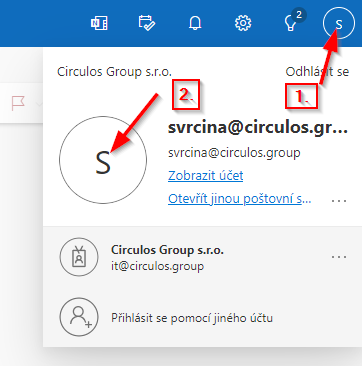Click the small S account avatar in header

click(338, 24)
